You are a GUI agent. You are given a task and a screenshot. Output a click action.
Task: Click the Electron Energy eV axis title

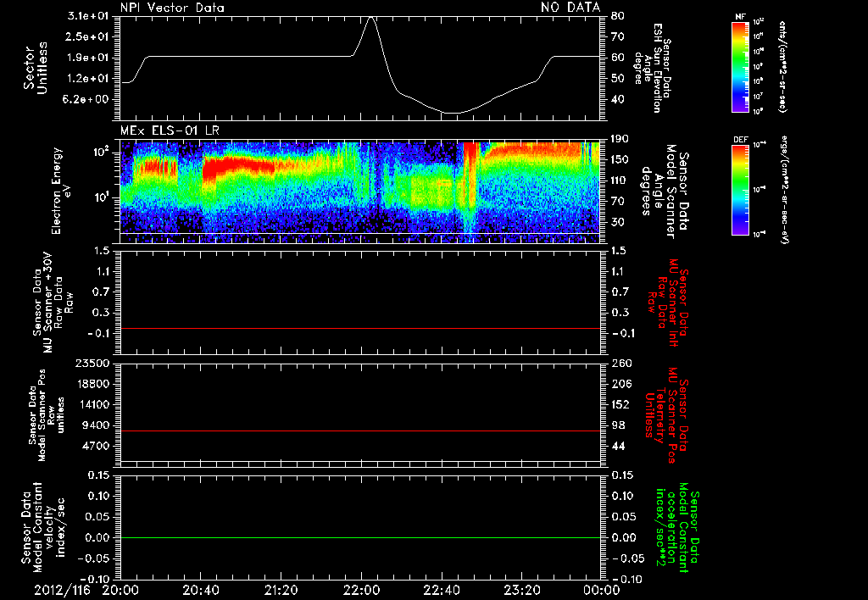[63, 191]
